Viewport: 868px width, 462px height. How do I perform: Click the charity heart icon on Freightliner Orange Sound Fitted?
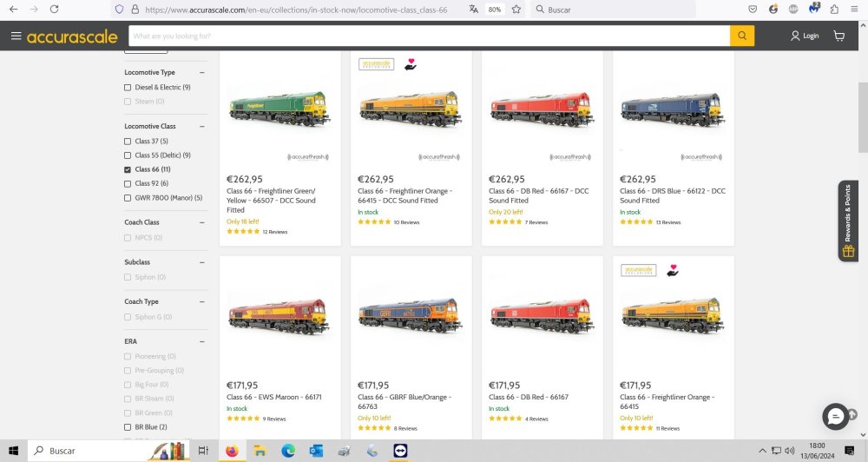[411, 64]
